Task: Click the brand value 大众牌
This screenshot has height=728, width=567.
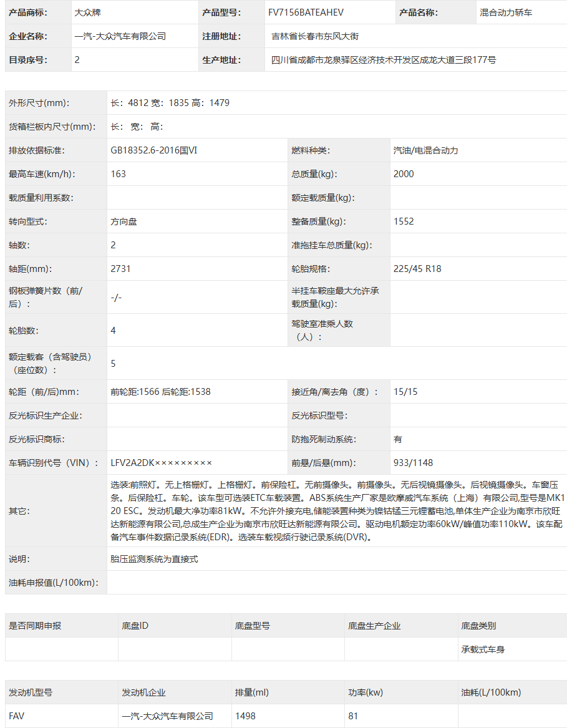Action: pyautogui.click(x=88, y=12)
